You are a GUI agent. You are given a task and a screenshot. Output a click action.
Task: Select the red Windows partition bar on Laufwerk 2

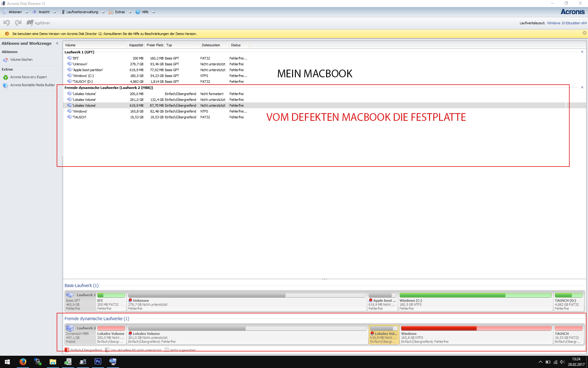pos(476,328)
